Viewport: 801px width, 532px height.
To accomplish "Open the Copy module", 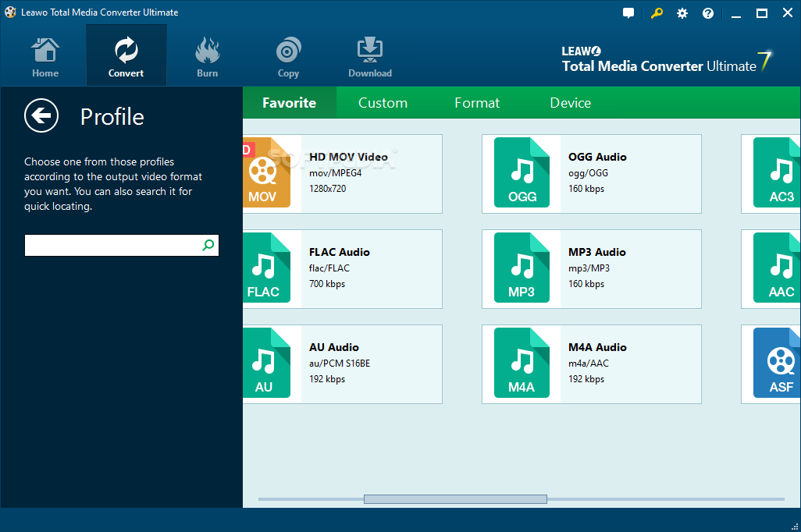I will point(288,57).
